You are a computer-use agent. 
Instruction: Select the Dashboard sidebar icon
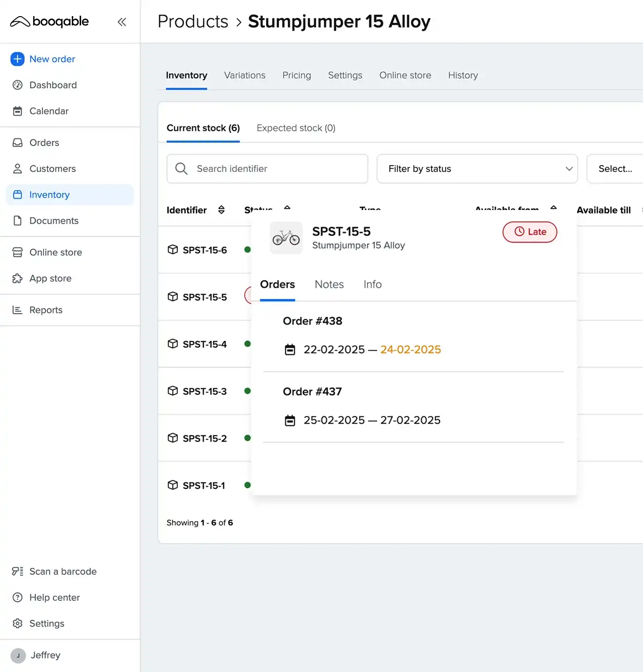[x=18, y=85]
